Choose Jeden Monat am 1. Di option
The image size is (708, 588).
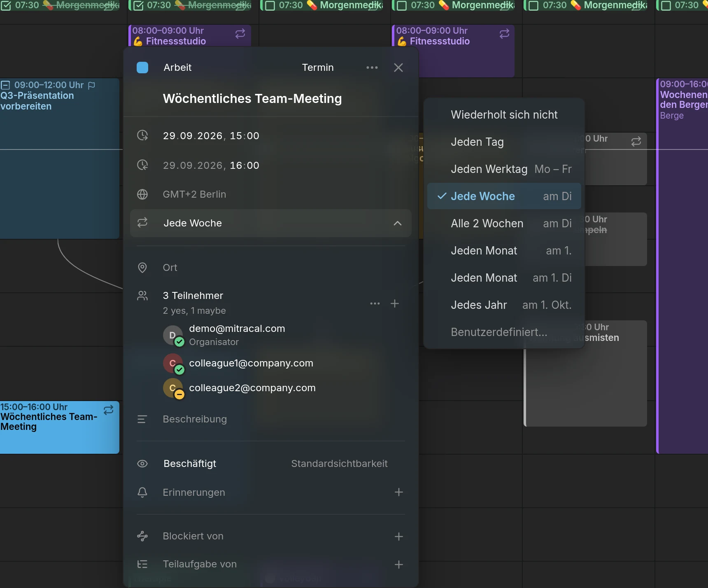point(504,278)
